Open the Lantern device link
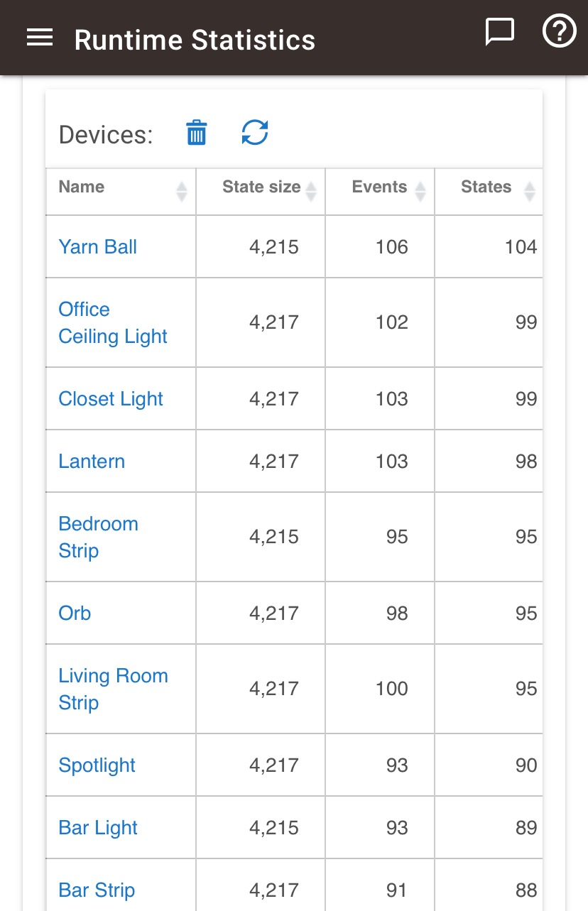This screenshot has height=911, width=588. [x=92, y=462]
